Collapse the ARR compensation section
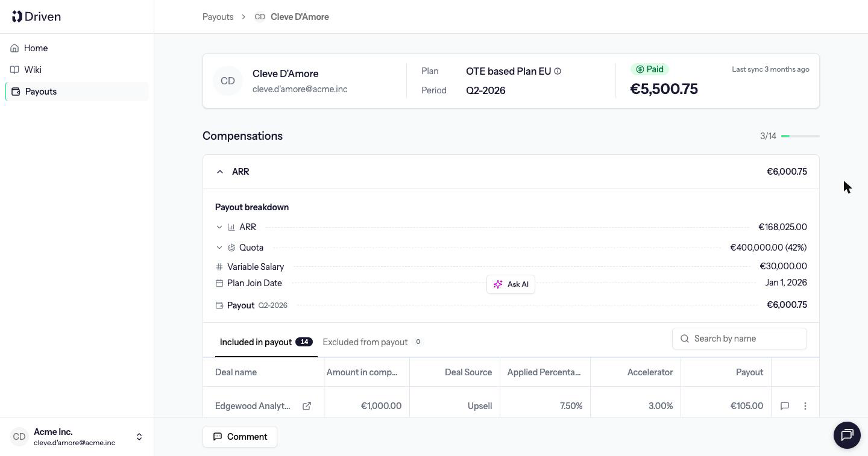 (220, 172)
